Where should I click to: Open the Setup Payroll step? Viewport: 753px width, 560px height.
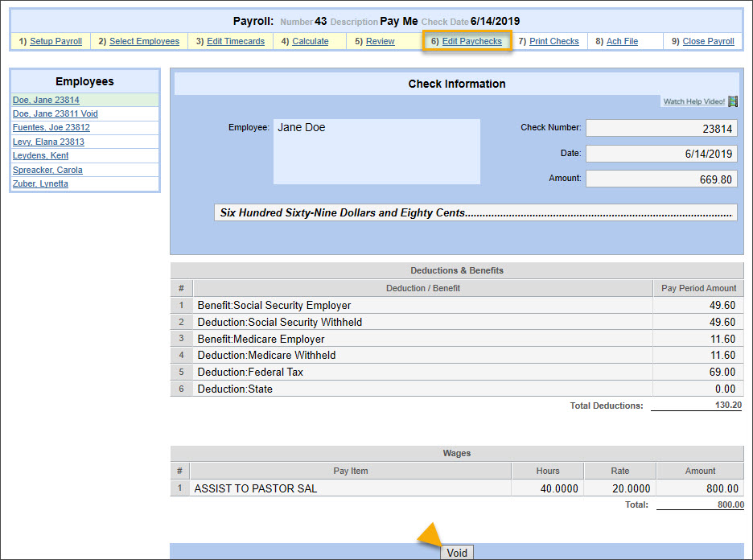tap(56, 40)
